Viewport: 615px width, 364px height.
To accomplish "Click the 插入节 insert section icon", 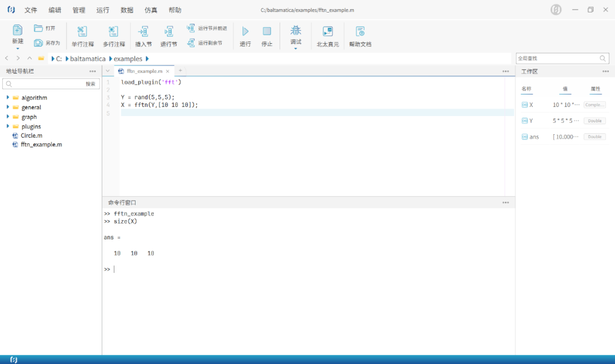I will [143, 32].
